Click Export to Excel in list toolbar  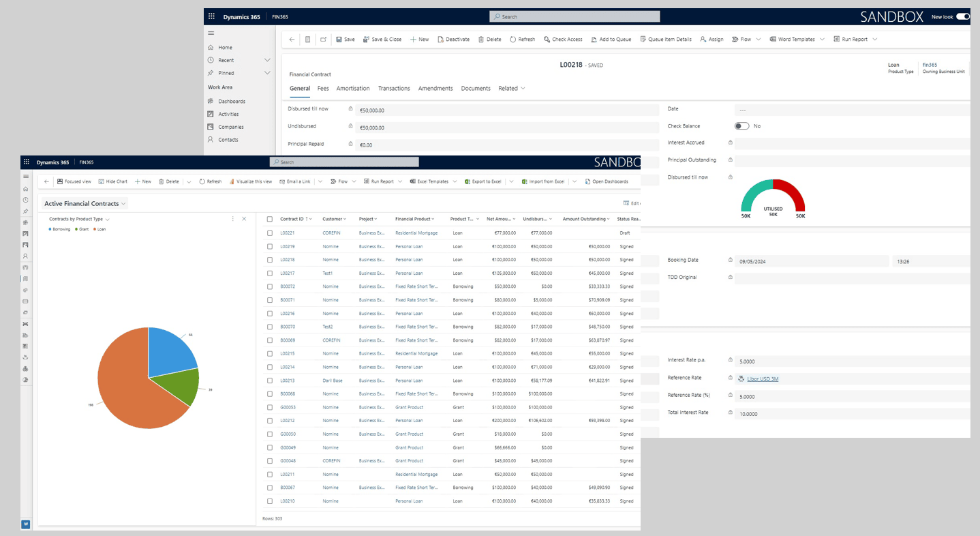[483, 181]
